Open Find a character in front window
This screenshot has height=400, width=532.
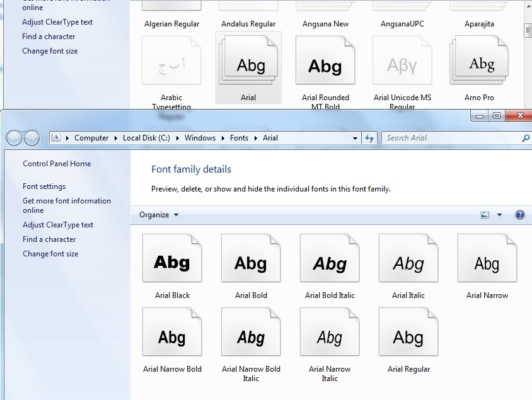tap(49, 239)
